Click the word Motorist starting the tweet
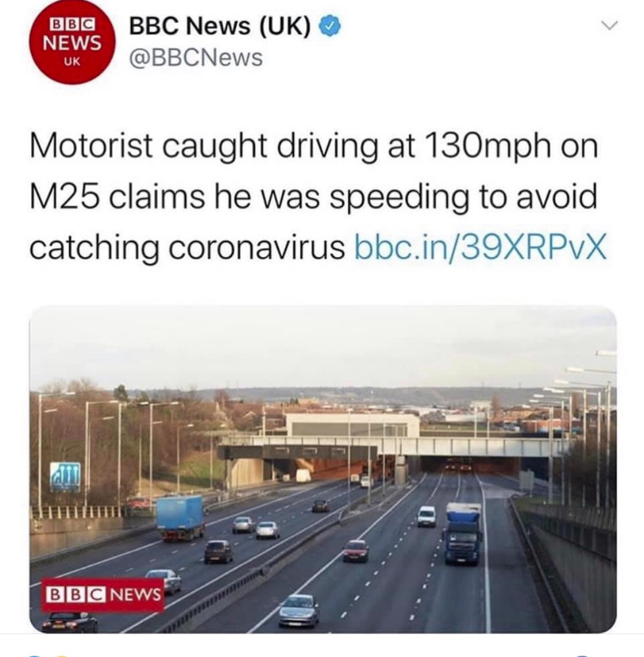Image resolution: width=644 pixels, height=657 pixels. pyautogui.click(x=91, y=146)
